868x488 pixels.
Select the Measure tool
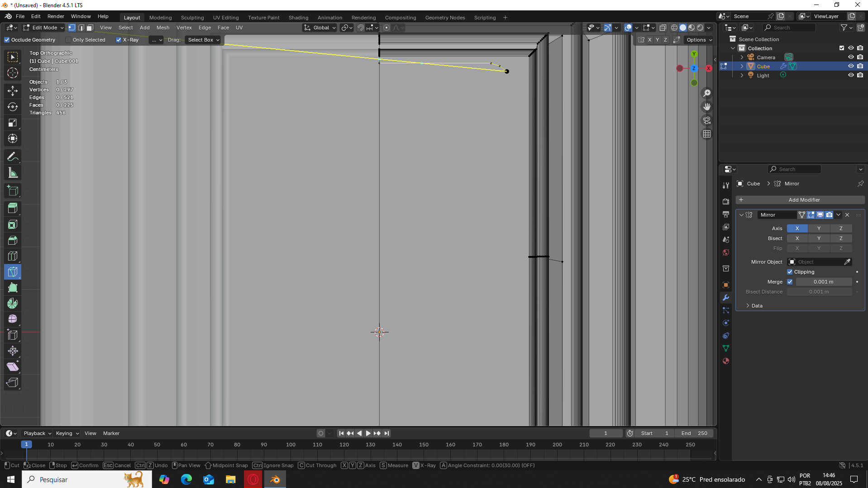[x=13, y=172]
